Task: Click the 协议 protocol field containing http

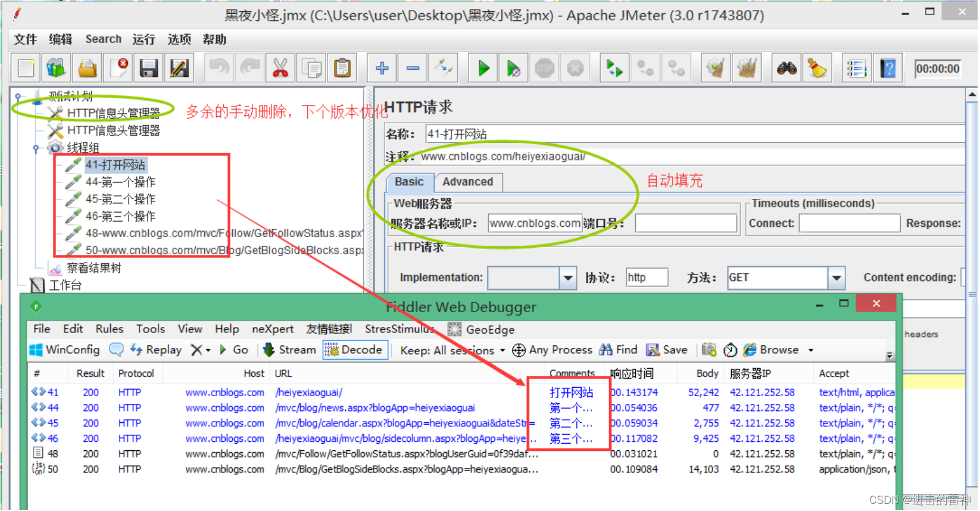Action: coord(647,278)
